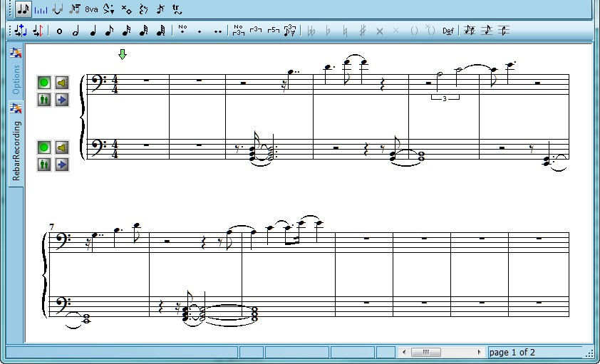Expand lower staff using blue arrow button

pos(62,165)
